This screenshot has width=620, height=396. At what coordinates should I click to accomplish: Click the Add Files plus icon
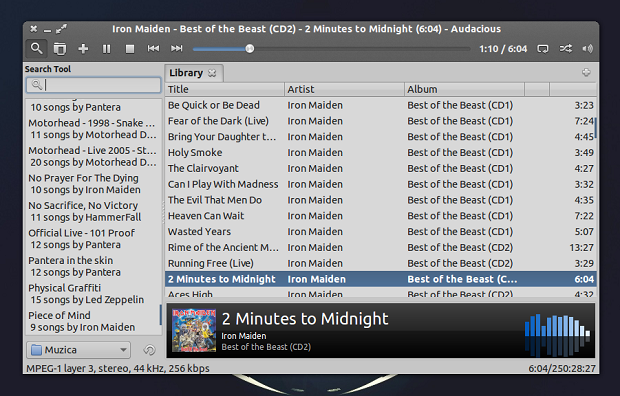83,49
